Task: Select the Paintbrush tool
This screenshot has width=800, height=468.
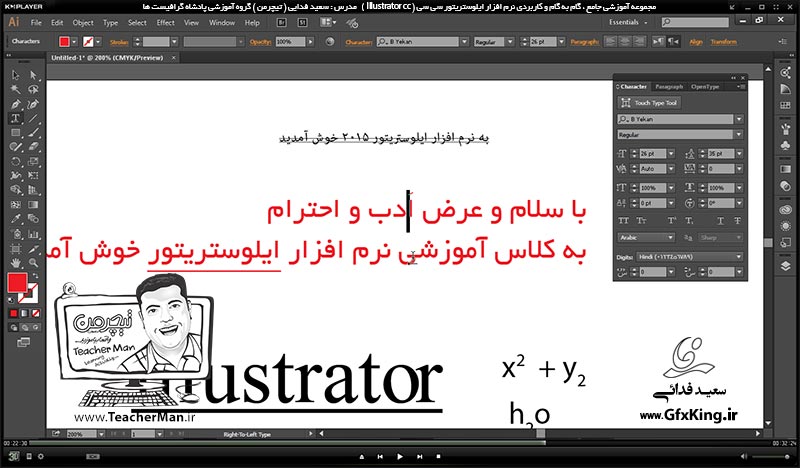Action: click(33, 133)
